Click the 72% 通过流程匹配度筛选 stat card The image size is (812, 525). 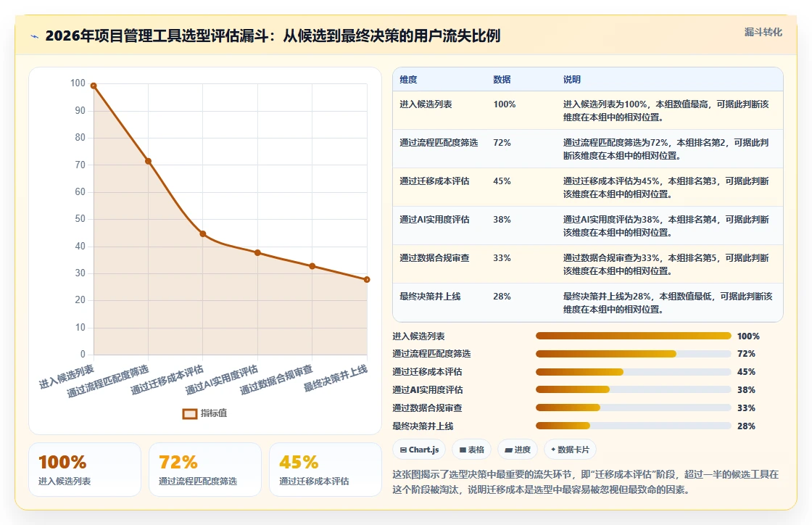click(x=205, y=470)
